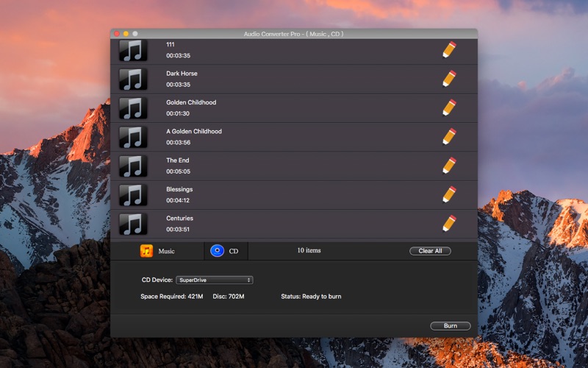Click the 00:03:51 duration of Centuries

[x=178, y=229]
